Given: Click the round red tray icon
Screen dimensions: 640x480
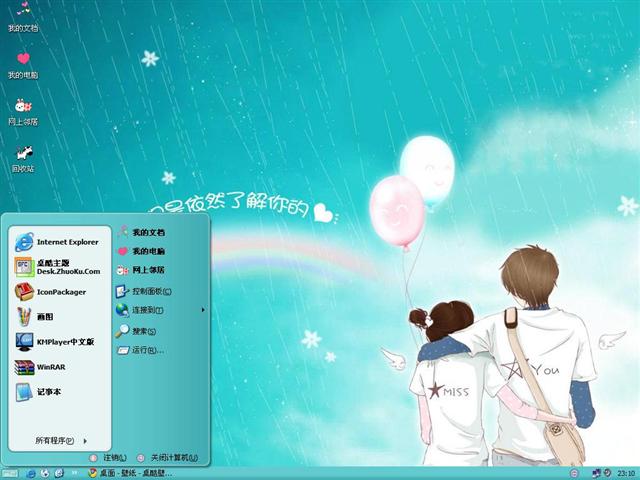Looking at the screenshot, I should (574, 473).
